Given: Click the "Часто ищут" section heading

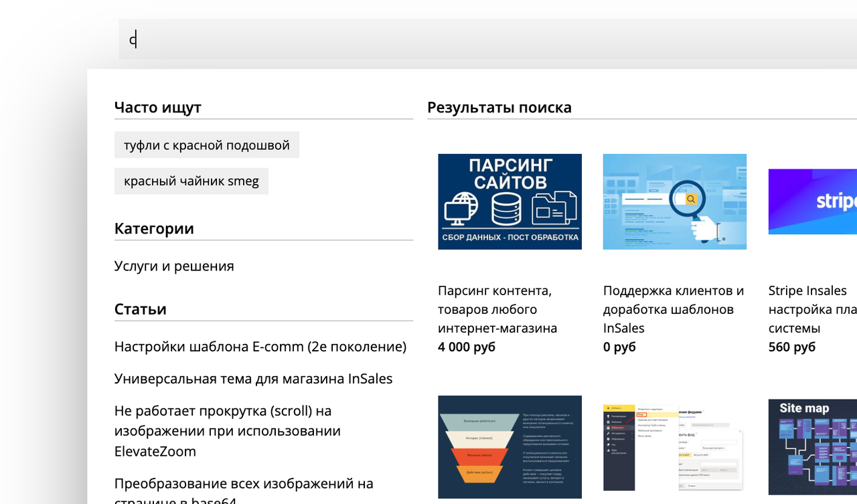Looking at the screenshot, I should (x=158, y=107).
